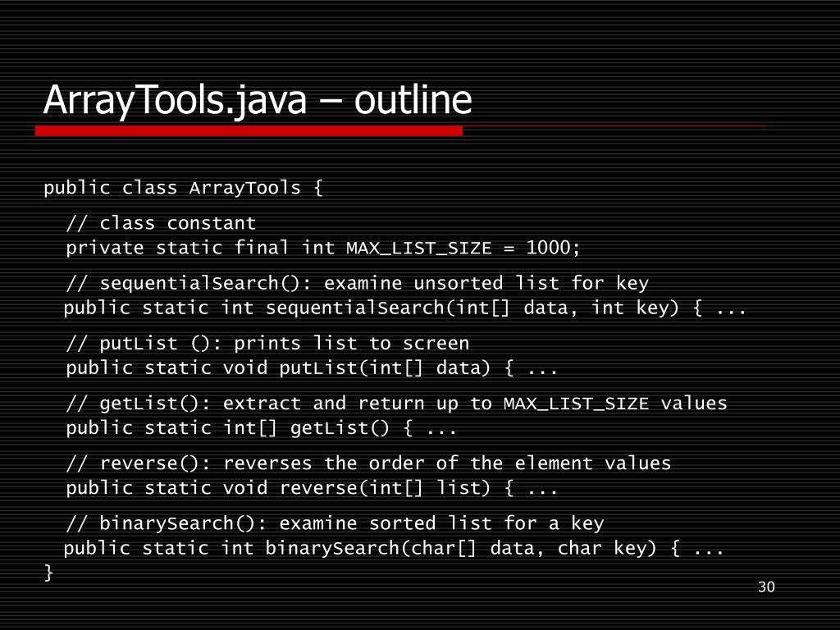The image size is (840, 630).
Task: Click the comment '// class constant'
Action: pyautogui.click(x=162, y=223)
